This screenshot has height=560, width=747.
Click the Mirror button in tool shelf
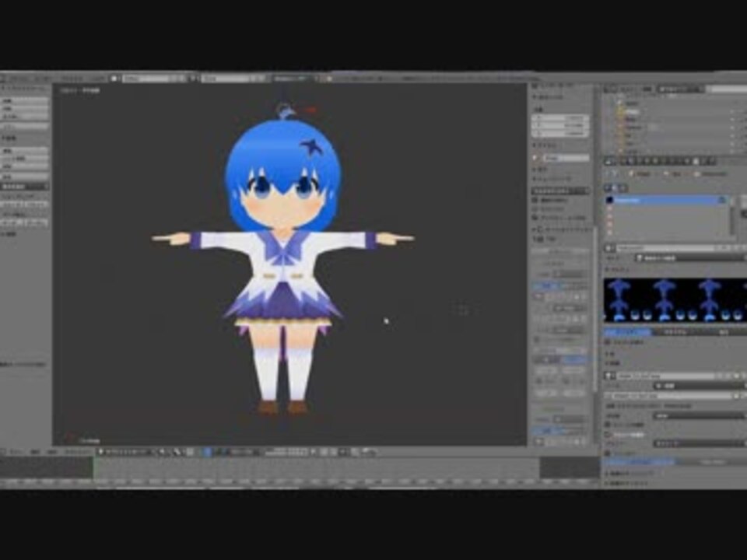[x=25, y=127]
